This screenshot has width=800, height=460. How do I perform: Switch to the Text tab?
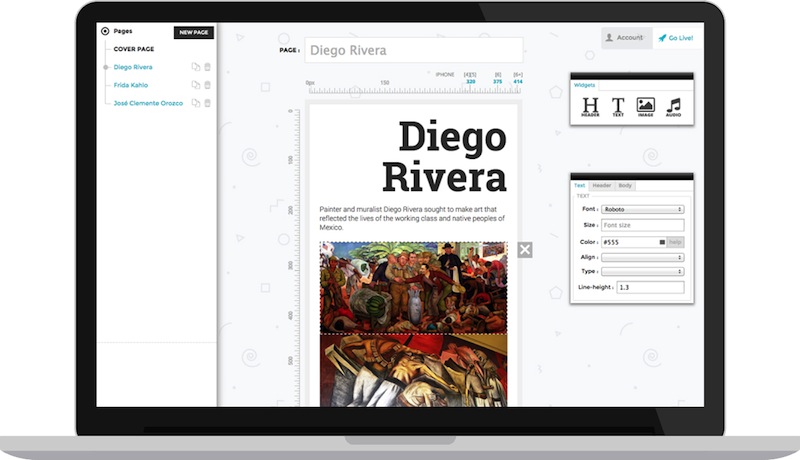tap(580, 186)
